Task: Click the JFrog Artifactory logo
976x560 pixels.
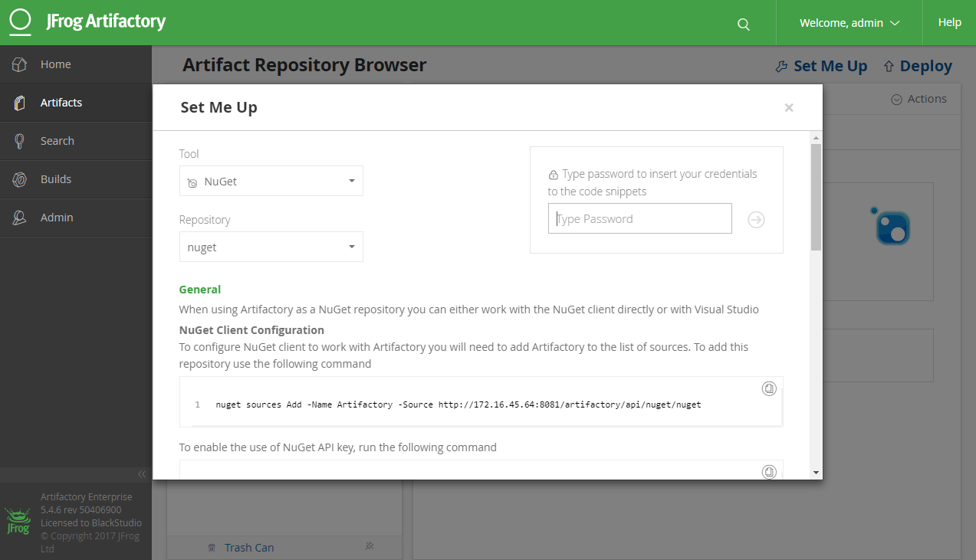Action: [x=87, y=21]
